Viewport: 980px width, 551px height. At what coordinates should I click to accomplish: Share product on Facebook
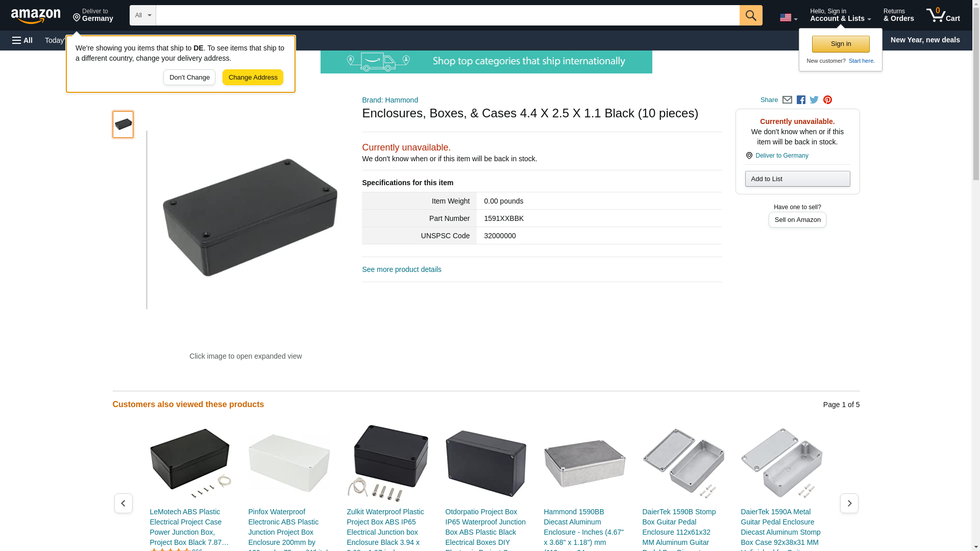coord(801,100)
